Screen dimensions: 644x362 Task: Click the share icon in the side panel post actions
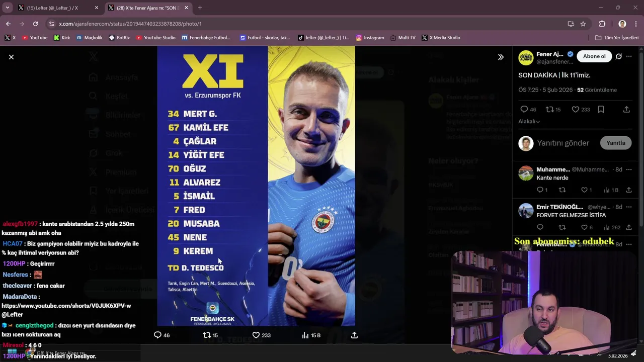(626, 109)
